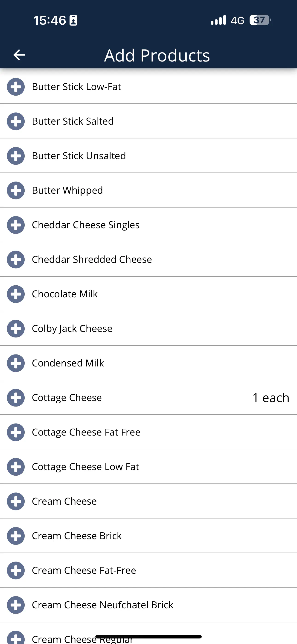This screenshot has width=297, height=644.
Task: Add Colby Jack Cheese using plus icon
Action: tap(16, 328)
